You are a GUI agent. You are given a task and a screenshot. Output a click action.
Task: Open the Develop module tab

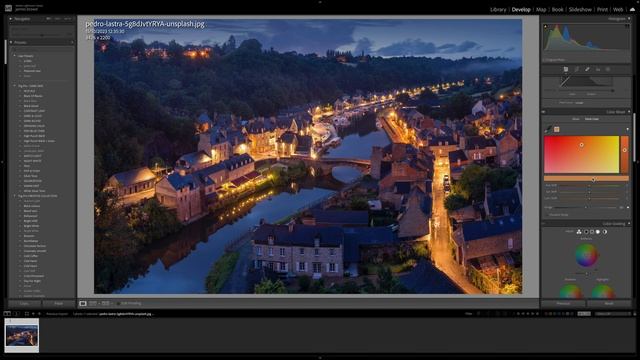[521, 9]
